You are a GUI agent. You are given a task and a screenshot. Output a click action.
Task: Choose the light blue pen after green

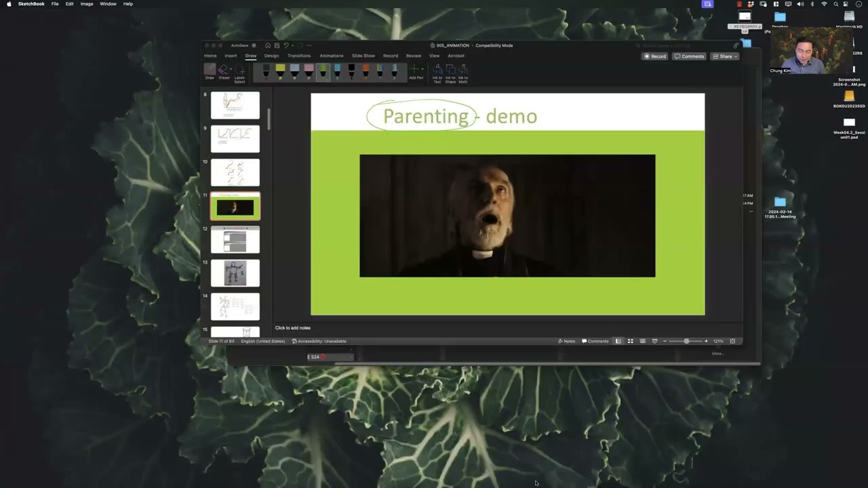click(x=337, y=71)
